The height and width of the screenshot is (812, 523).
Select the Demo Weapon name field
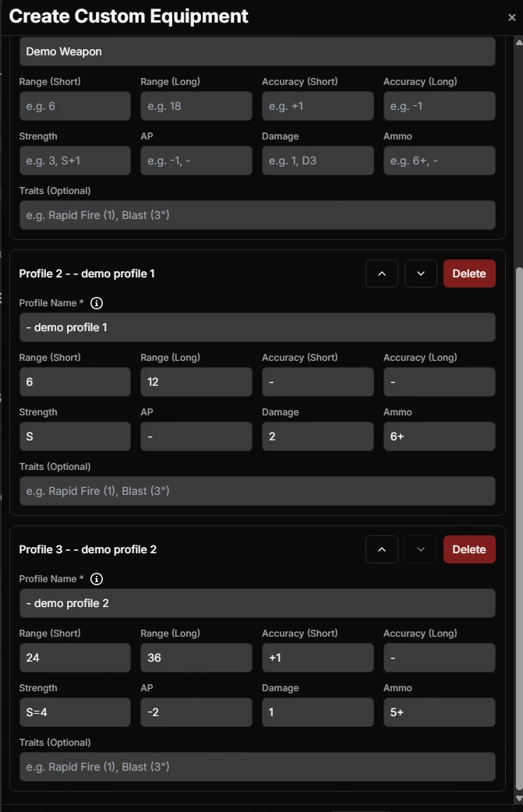pyautogui.click(x=257, y=51)
